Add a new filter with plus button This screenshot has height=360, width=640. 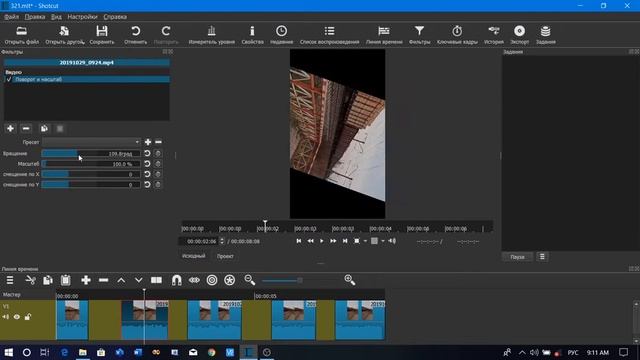coord(10,129)
